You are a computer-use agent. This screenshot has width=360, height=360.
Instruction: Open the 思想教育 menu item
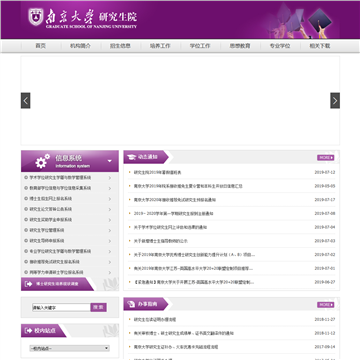tap(240, 46)
